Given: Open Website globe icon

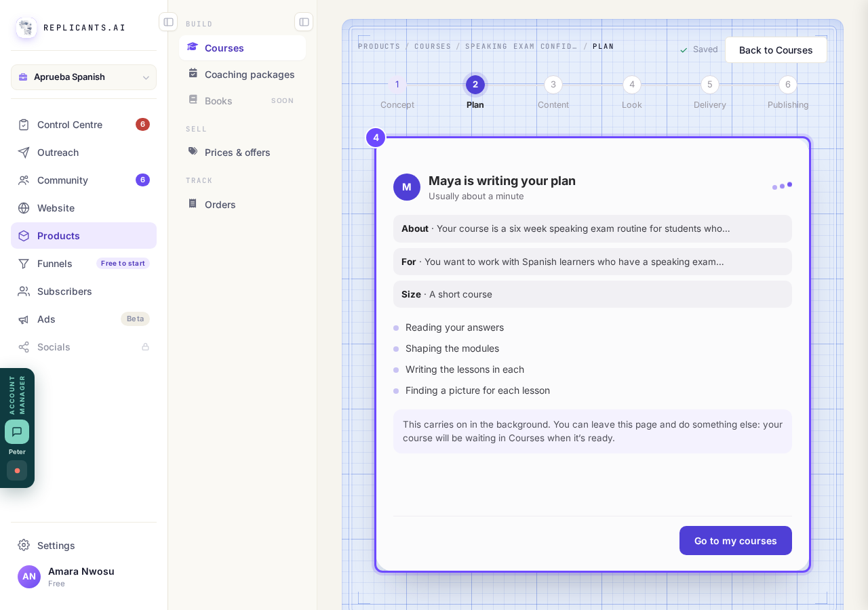Looking at the screenshot, I should click(x=24, y=208).
